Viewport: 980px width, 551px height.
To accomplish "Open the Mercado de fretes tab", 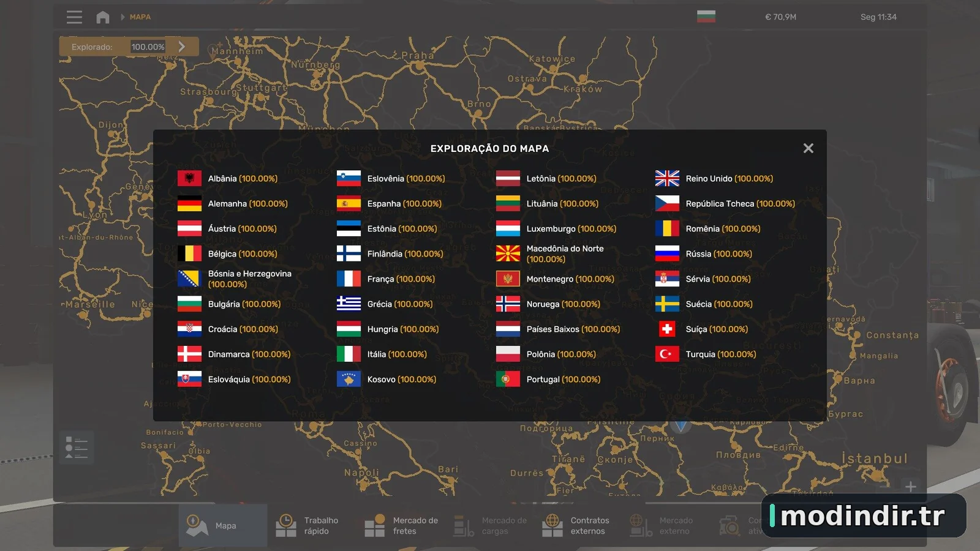I will (401, 525).
